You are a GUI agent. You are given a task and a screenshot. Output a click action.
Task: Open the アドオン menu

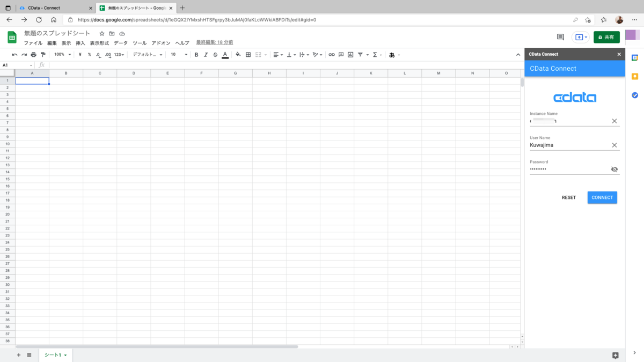pos(161,43)
